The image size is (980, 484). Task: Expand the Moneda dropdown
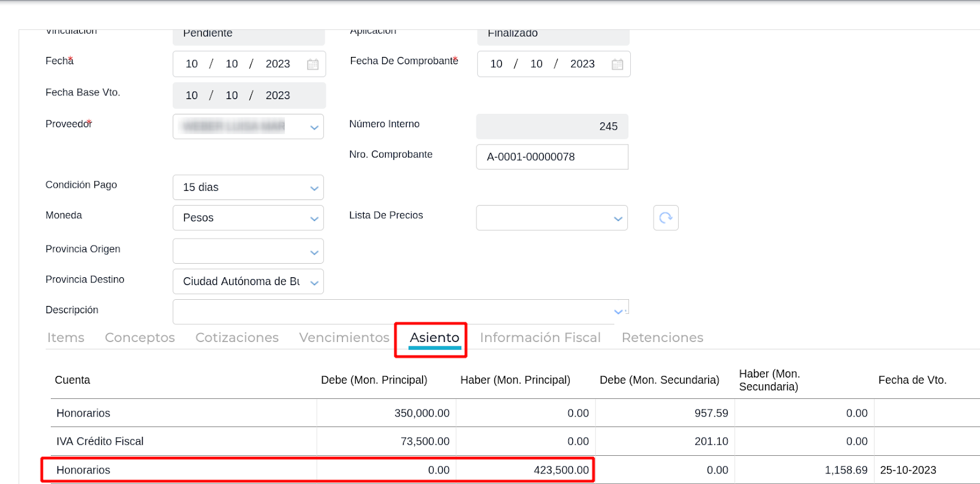click(314, 218)
